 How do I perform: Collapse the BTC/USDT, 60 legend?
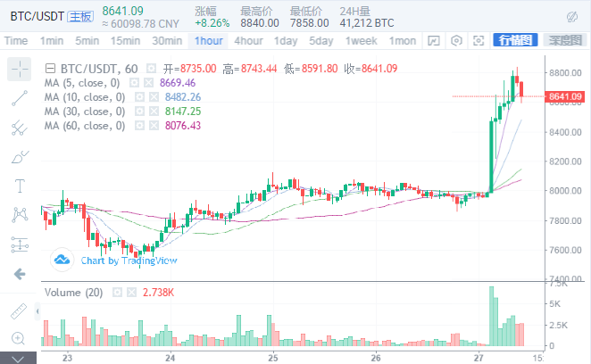[x=50, y=69]
